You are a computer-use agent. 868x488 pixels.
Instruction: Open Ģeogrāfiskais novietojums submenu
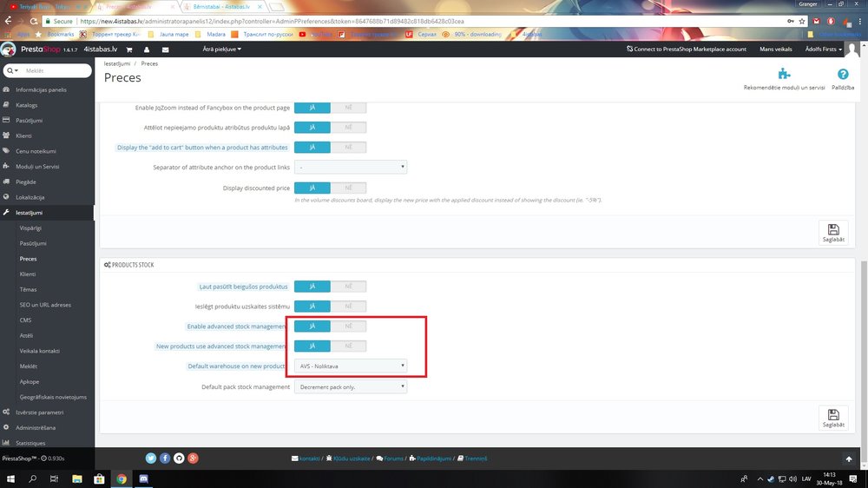pos(53,397)
